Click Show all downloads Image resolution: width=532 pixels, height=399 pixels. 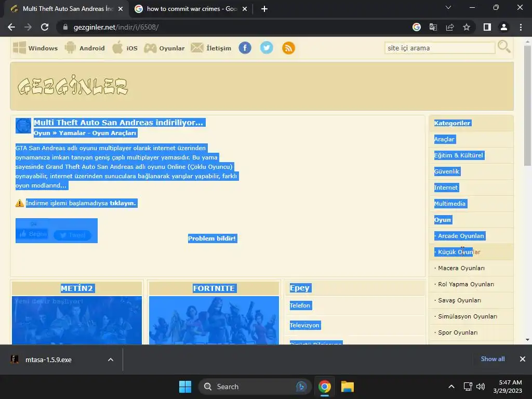click(493, 359)
